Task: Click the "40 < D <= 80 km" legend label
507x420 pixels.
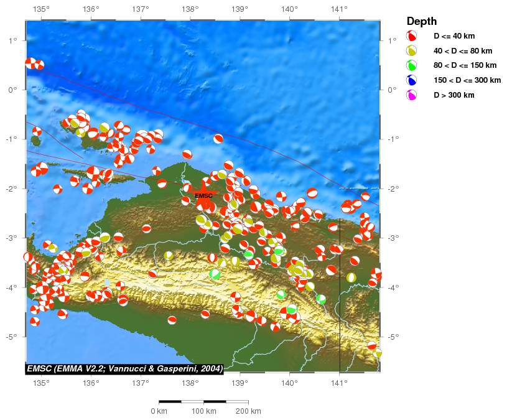Action: (462, 50)
